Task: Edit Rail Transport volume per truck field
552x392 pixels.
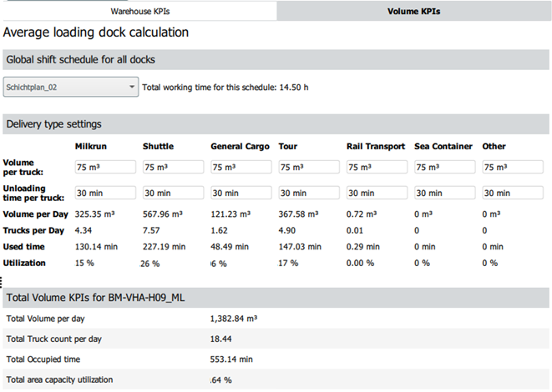Action: click(377, 167)
